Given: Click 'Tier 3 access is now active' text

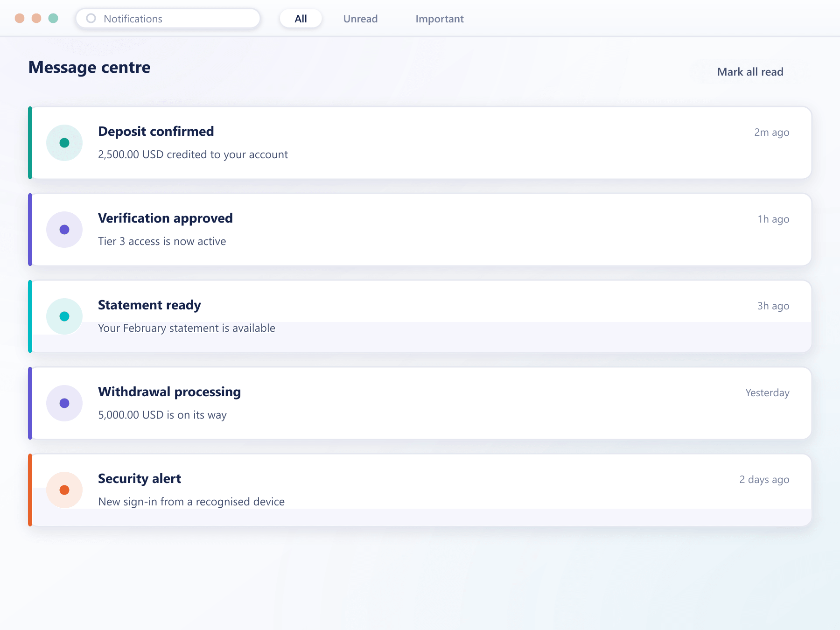Looking at the screenshot, I should click(x=162, y=241).
